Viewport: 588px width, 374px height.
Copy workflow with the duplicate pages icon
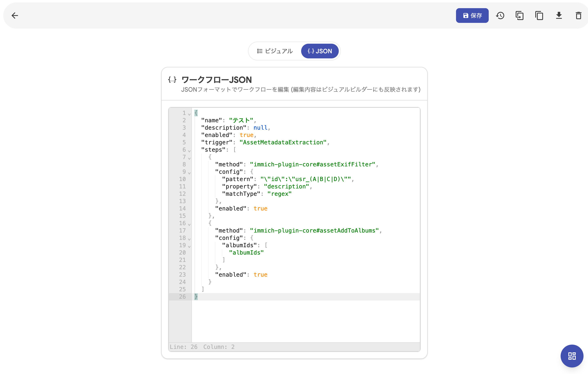(539, 16)
